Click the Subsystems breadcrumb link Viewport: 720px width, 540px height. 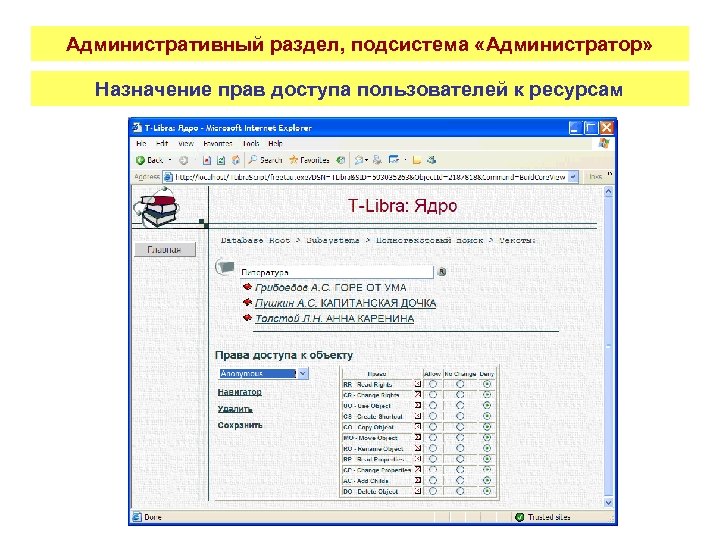333,240
